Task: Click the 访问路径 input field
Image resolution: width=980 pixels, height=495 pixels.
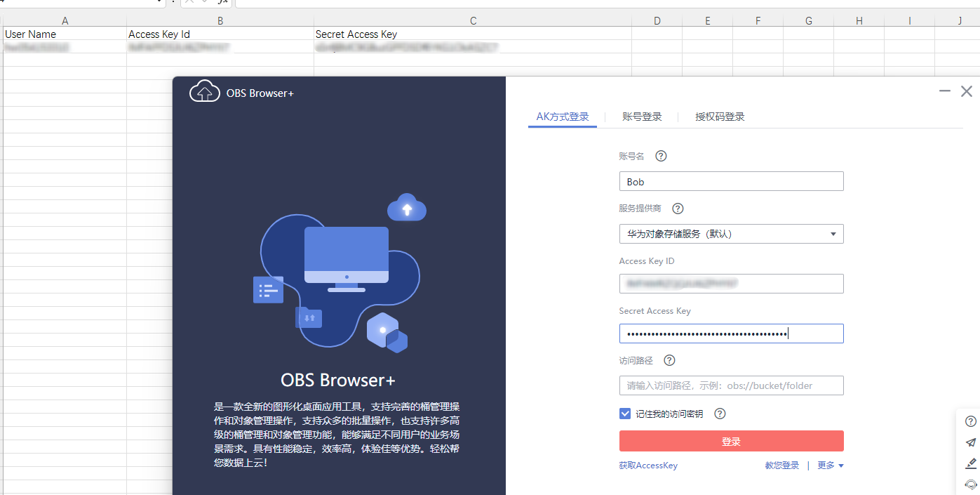Action: pyautogui.click(x=731, y=385)
